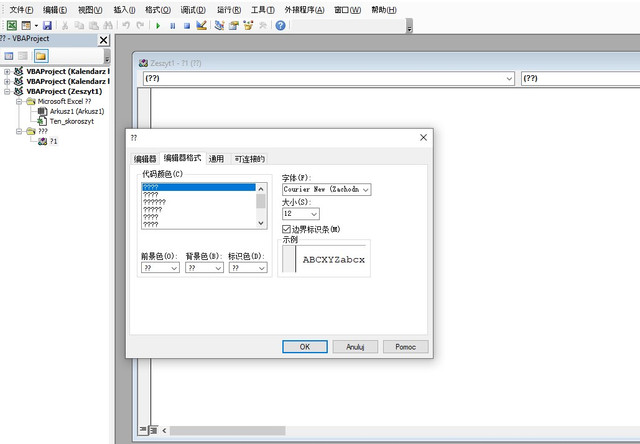Switch to the 编辑器 tab

click(x=145, y=159)
